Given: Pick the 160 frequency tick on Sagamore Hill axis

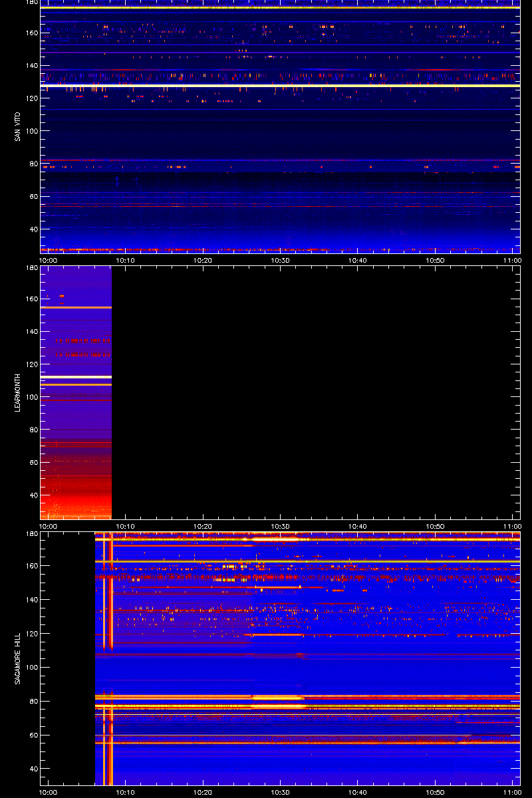Looking at the screenshot, I should click(x=31, y=566).
